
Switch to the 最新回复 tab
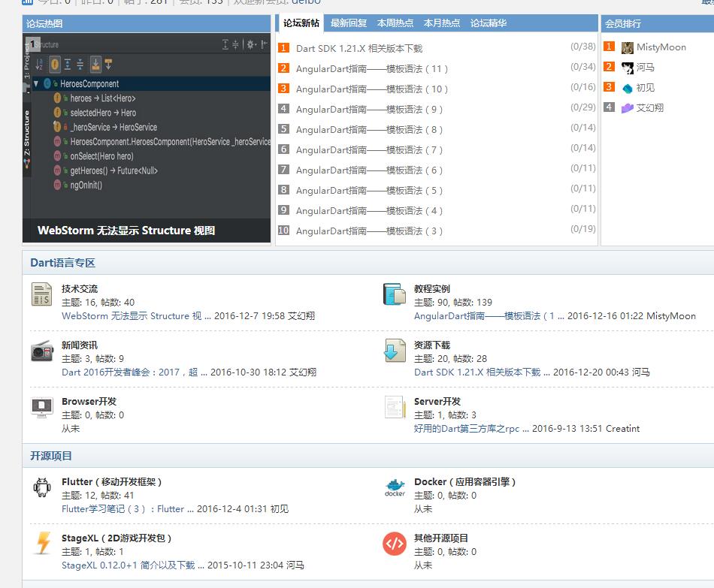(349, 23)
